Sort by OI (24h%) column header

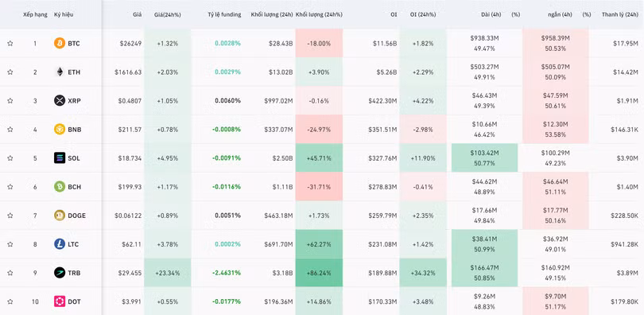[423, 14]
